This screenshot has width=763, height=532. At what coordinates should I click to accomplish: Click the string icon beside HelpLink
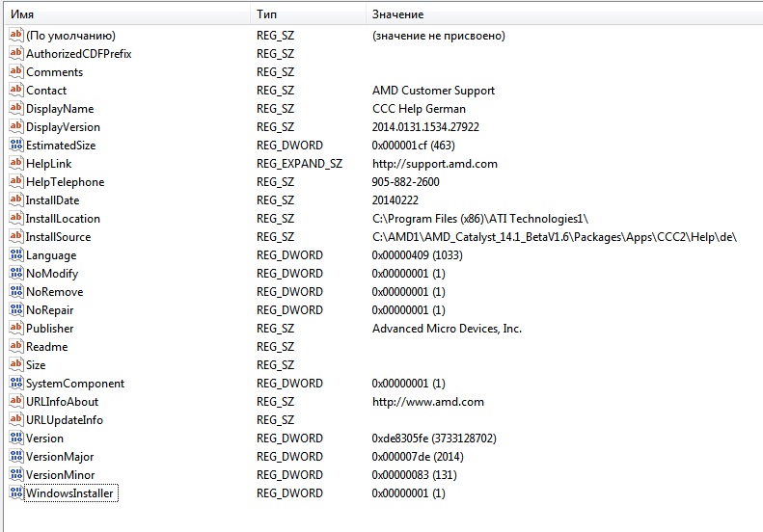(x=15, y=164)
